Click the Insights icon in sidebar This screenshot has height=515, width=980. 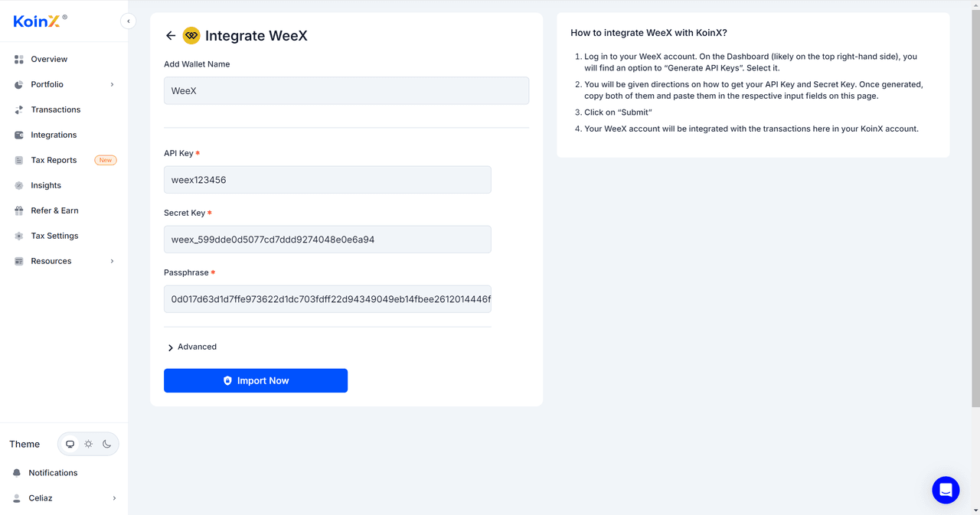(x=19, y=185)
